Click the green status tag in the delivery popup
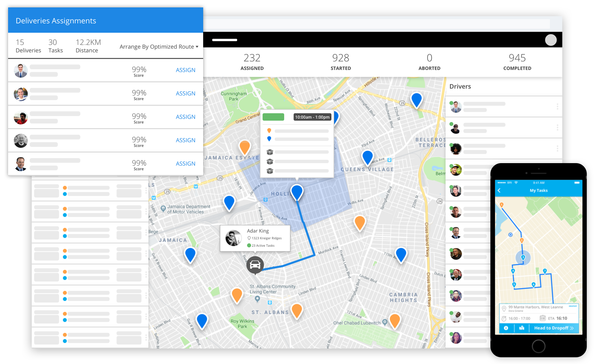594x364 pixels. (273, 117)
